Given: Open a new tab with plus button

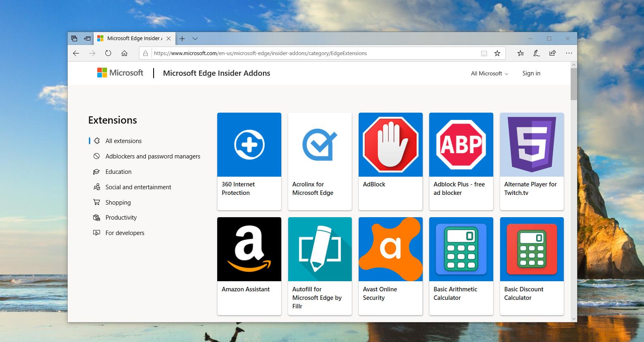Looking at the screenshot, I should (182, 38).
